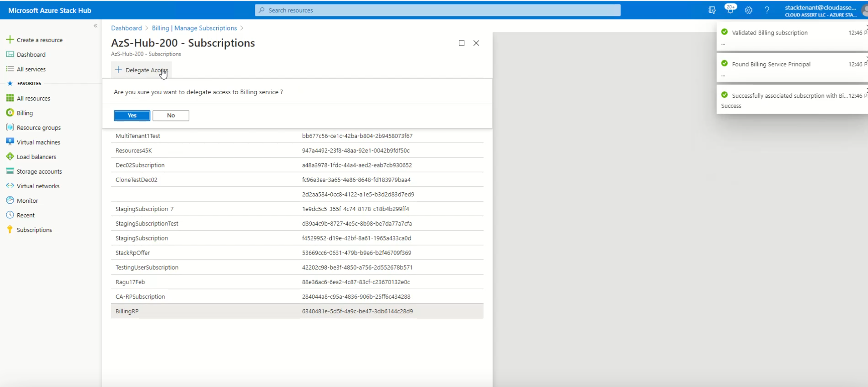Click the All resources grid icon
The width and height of the screenshot is (868, 387).
[x=10, y=98]
